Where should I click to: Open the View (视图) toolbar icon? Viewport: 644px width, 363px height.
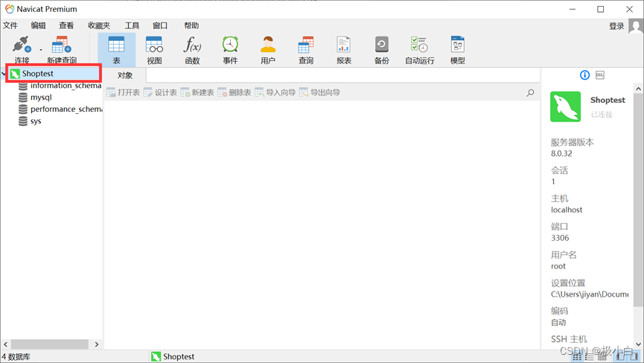pyautogui.click(x=154, y=50)
